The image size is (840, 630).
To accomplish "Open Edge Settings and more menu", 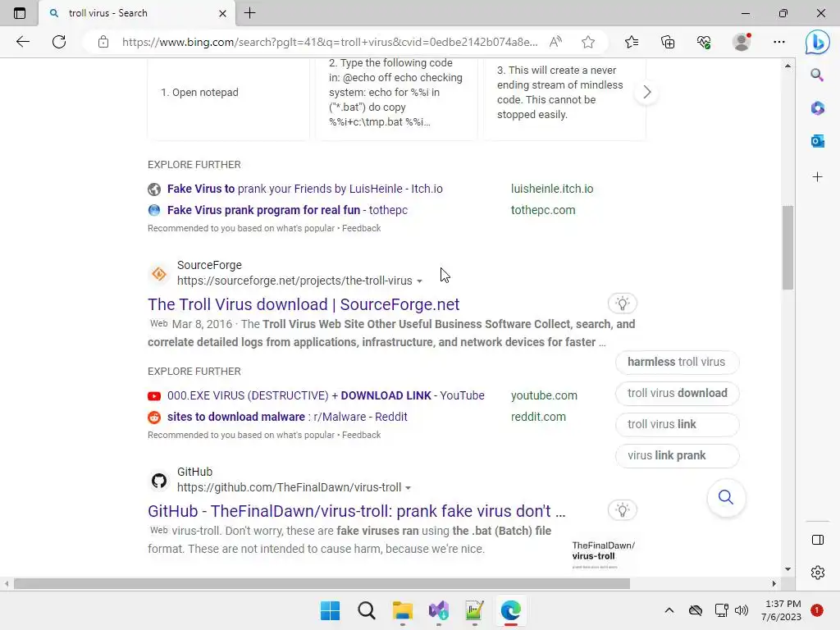I will [x=779, y=42].
